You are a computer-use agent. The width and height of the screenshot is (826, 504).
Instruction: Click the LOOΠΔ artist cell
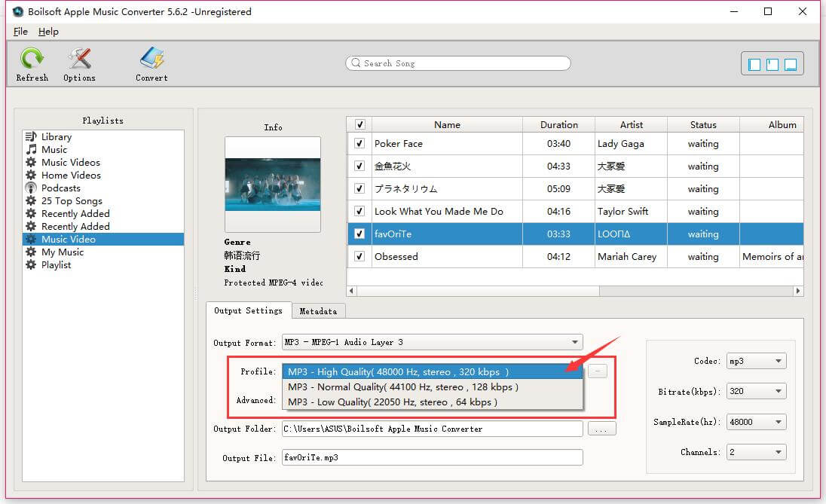pos(631,234)
